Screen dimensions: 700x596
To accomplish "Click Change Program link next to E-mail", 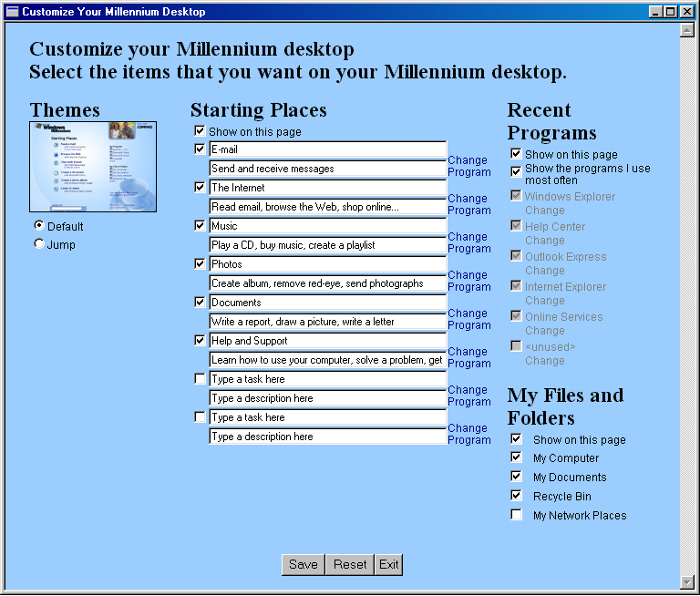I will click(469, 166).
